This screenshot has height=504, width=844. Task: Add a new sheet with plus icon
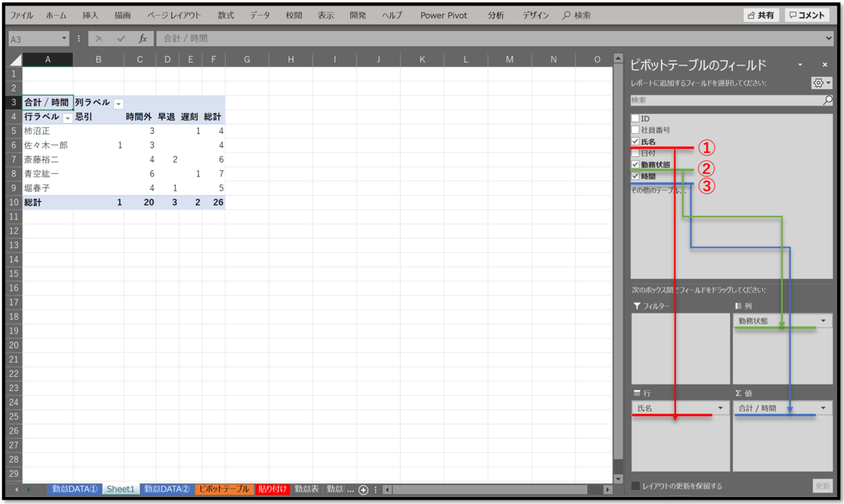coord(364,489)
